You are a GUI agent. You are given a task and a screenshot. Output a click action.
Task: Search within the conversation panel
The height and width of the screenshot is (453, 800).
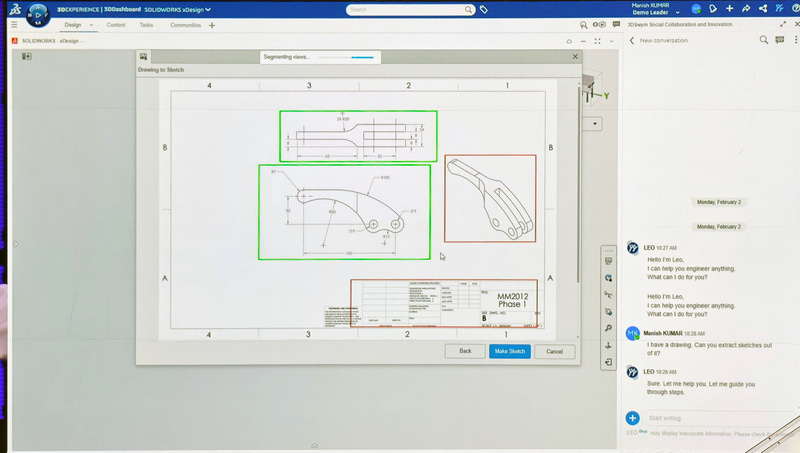763,40
